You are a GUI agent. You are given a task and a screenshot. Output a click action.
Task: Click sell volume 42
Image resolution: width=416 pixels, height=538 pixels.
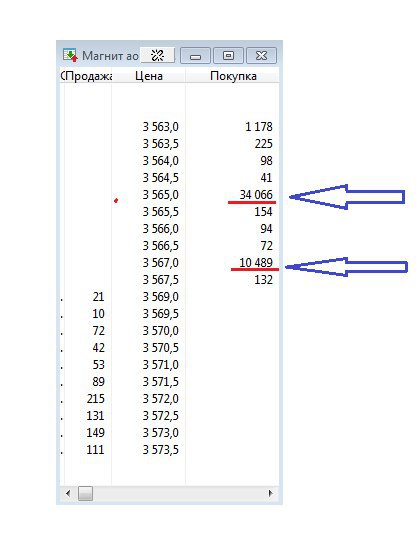click(99, 348)
